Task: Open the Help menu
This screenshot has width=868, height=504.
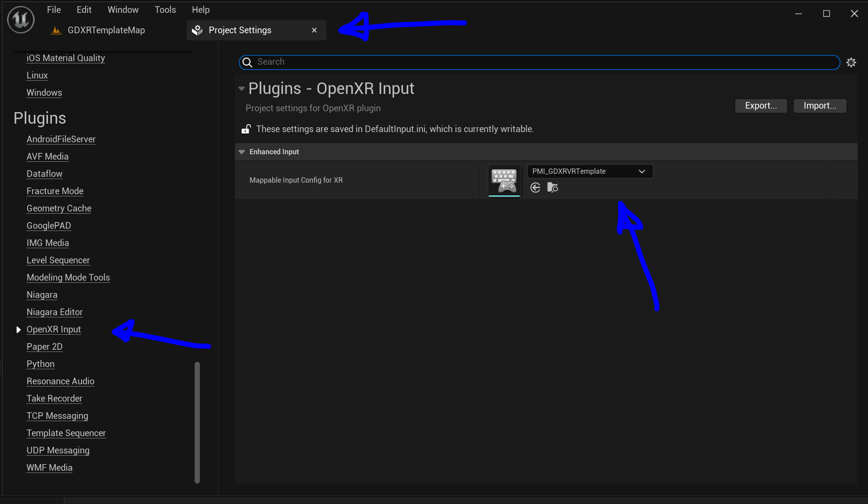Action: click(x=200, y=10)
